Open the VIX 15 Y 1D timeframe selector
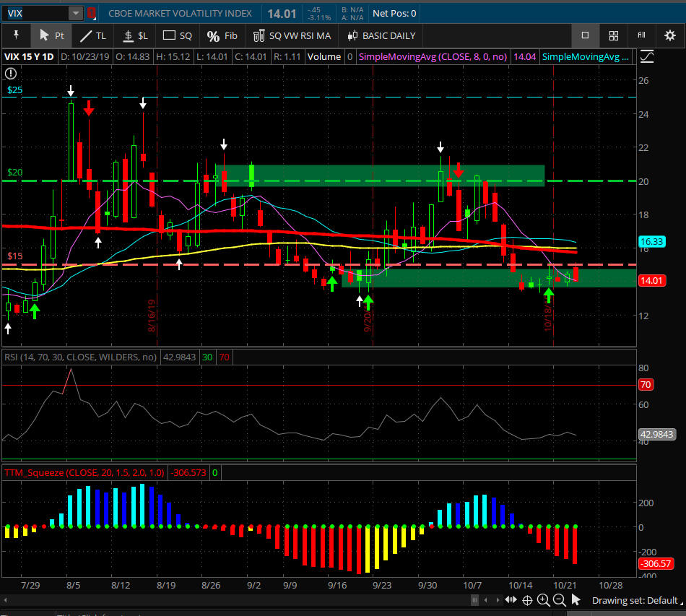Image resolution: width=686 pixels, height=616 pixels. [x=30, y=56]
